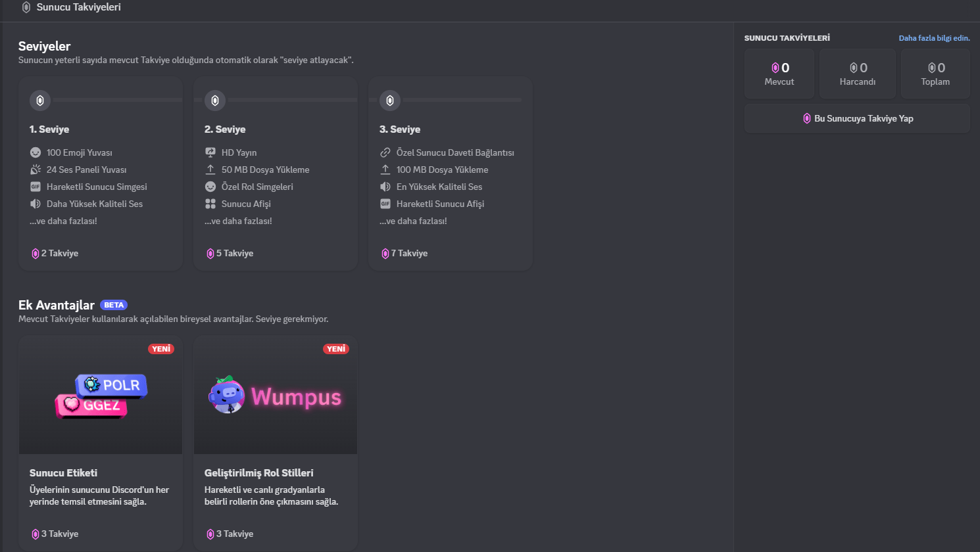The image size is (980, 552).
Task: Open the Sunucu Etiketi perk card
Action: 101,444
